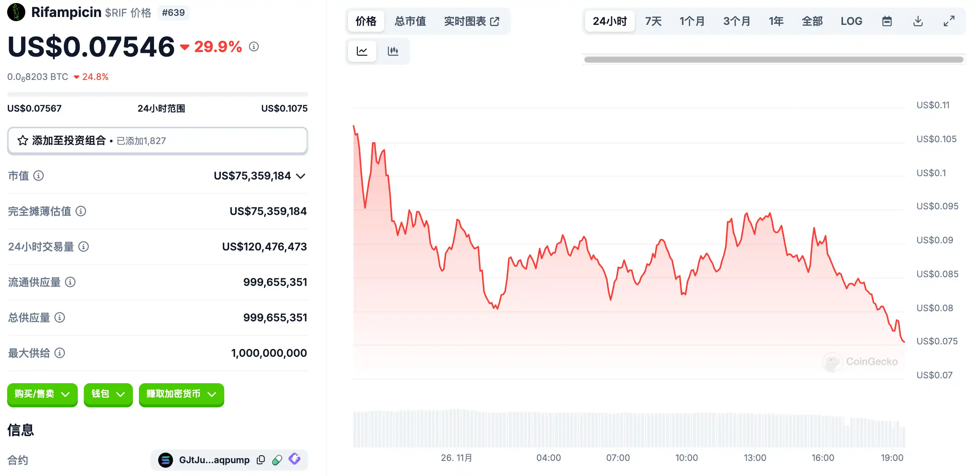Open the 赚取加密货币 button
The image size is (980, 476).
pos(181,394)
